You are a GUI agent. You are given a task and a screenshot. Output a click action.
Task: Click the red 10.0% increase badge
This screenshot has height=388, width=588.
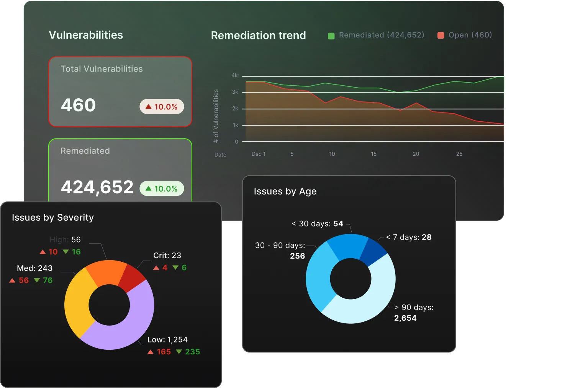coord(162,106)
